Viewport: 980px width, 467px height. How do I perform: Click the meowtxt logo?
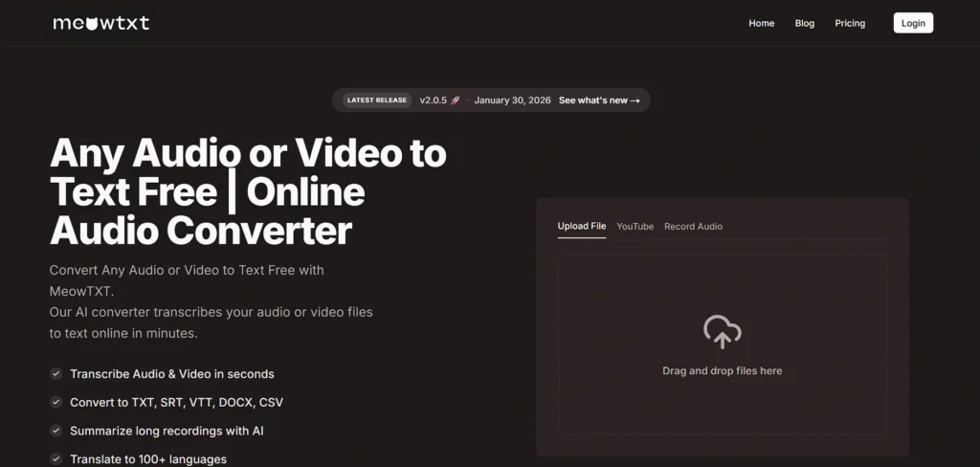click(x=101, y=23)
